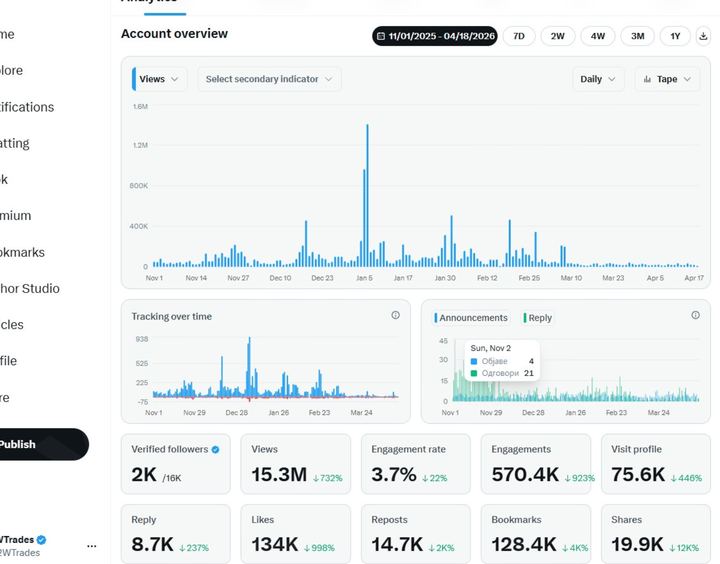Screen dimensions: 720x564
Task: Click the tallest Jan 5 views bar
Action: coord(367,195)
